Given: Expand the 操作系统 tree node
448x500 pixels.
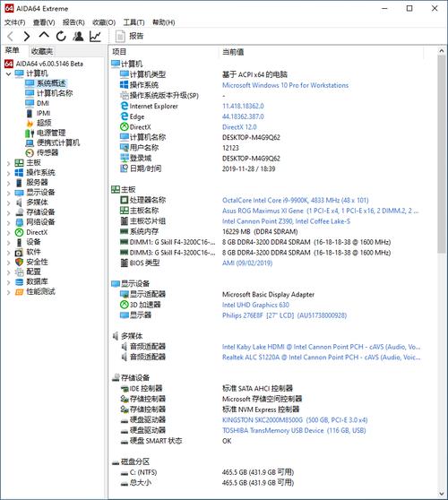Looking at the screenshot, I should [9, 173].
